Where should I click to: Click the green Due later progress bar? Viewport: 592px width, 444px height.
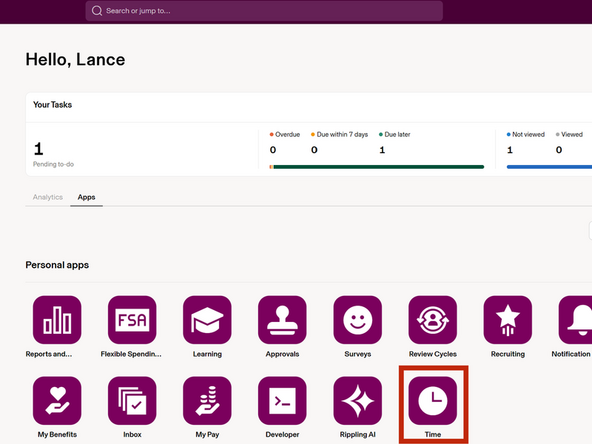[x=379, y=167]
